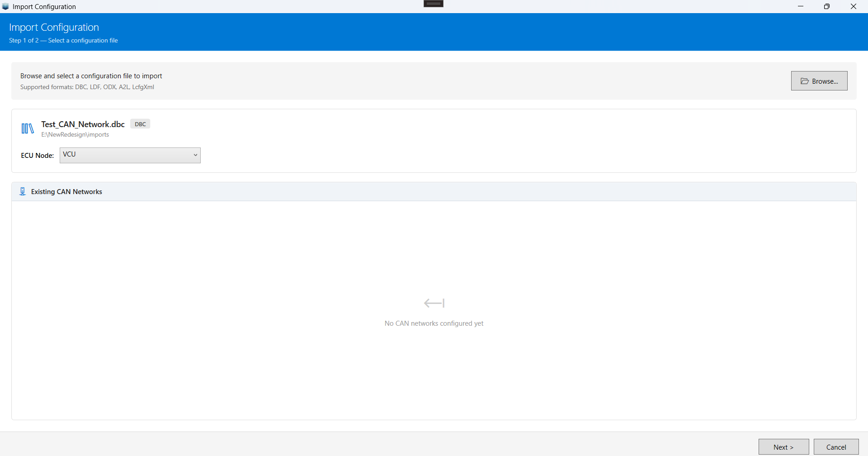Open the ECU Node dropdown arrow

pos(195,155)
